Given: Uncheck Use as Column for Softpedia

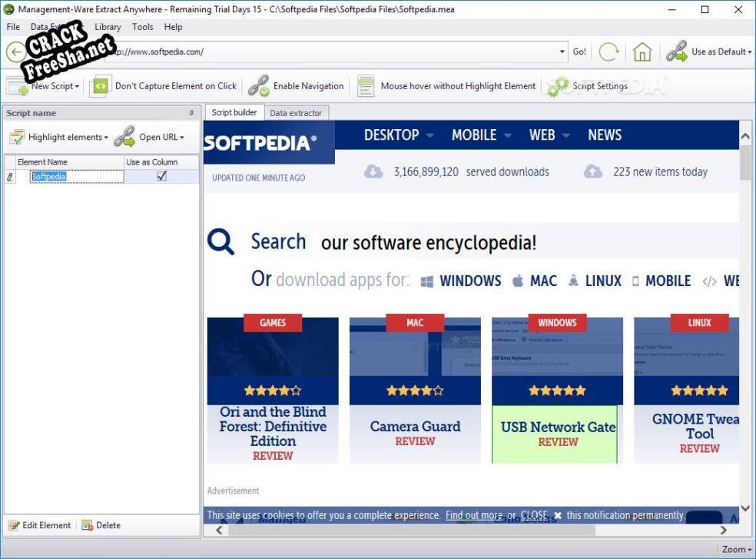Looking at the screenshot, I should tap(161, 176).
